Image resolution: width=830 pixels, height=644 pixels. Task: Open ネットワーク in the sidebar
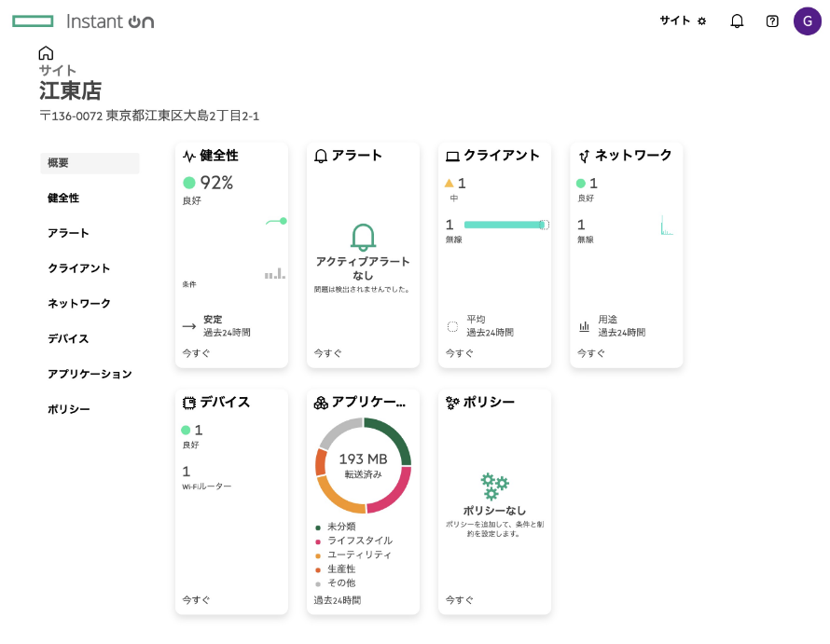(x=79, y=304)
